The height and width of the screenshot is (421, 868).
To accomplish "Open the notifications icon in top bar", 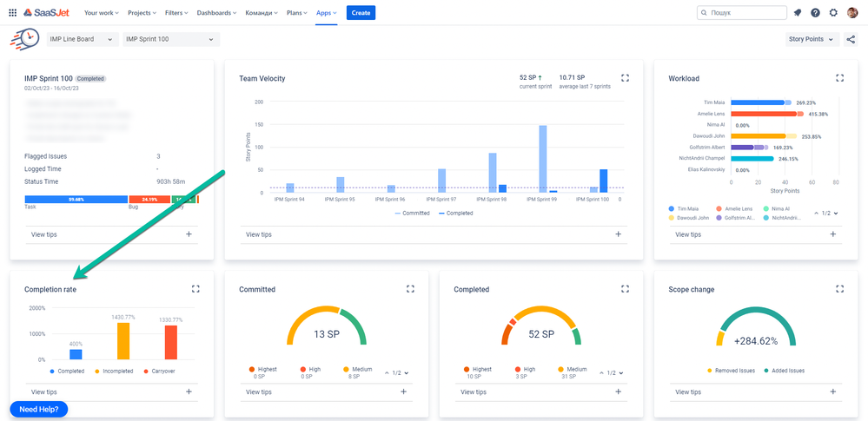I will pos(798,13).
